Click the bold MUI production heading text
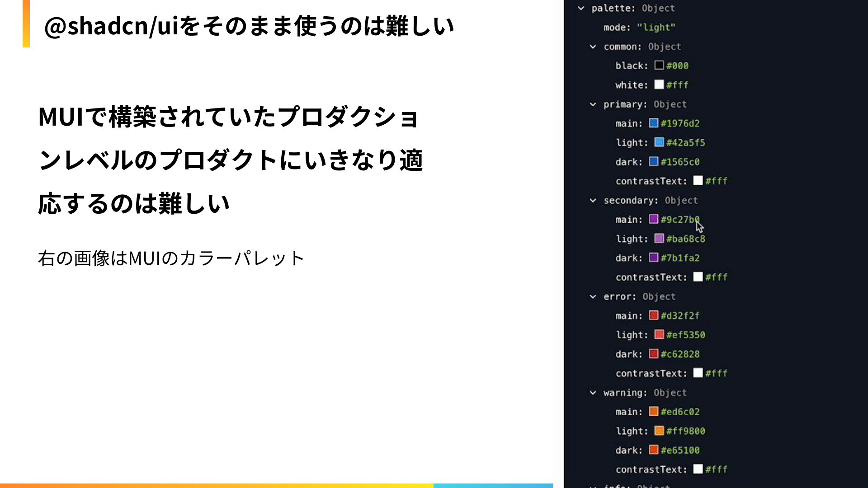Viewport: 868px width, 488px height. tap(231, 160)
